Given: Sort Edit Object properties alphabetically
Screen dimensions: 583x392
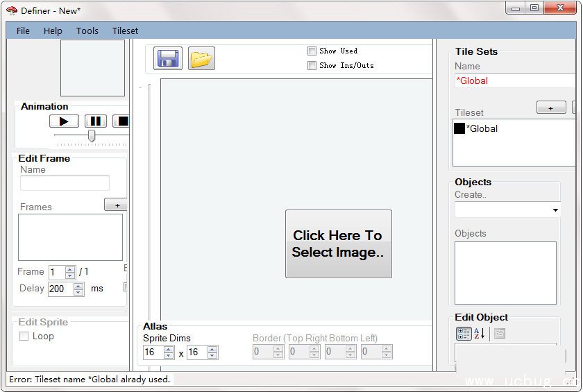Looking at the screenshot, I should click(479, 334).
